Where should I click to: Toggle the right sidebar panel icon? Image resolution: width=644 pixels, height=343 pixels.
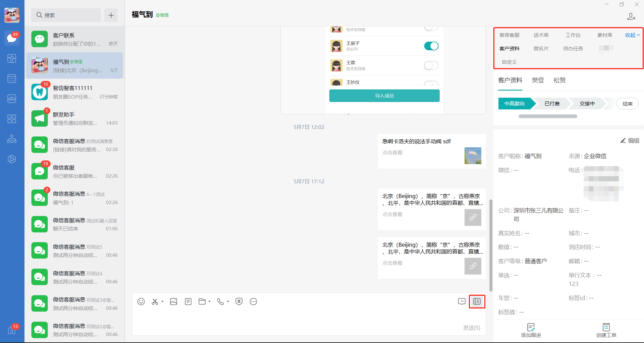tap(477, 301)
